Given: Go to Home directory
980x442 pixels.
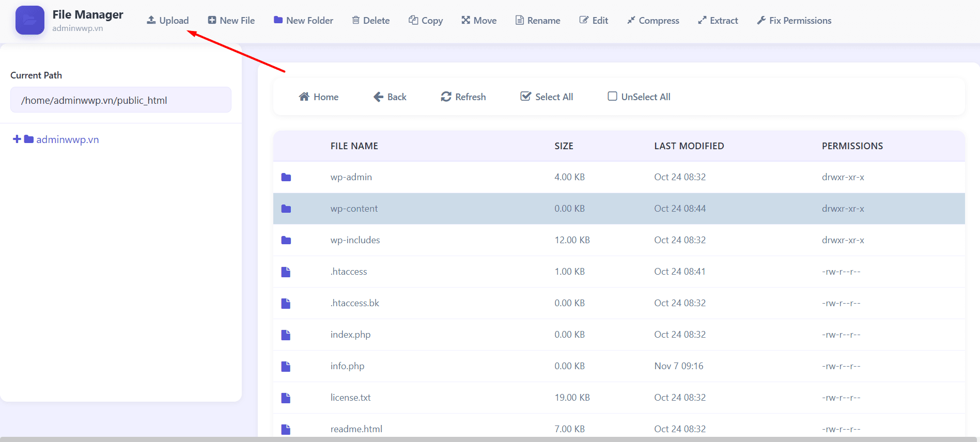Looking at the screenshot, I should point(318,97).
